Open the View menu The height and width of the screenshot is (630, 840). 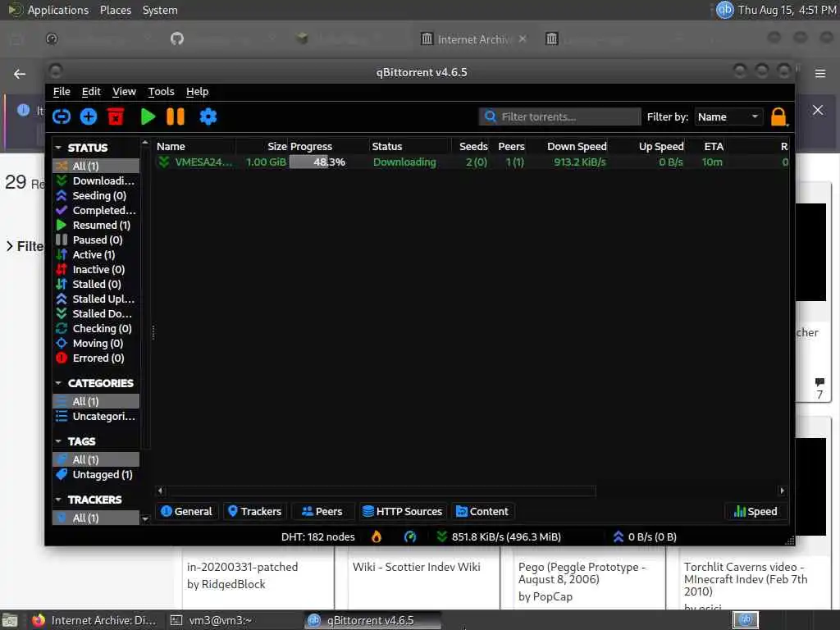pos(125,92)
